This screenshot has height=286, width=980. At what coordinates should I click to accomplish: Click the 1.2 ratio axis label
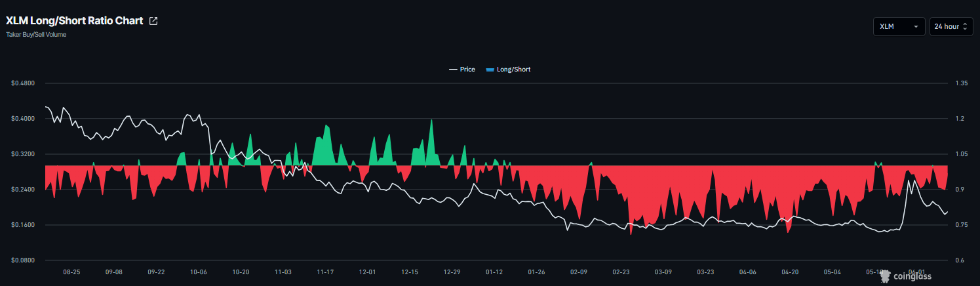960,119
